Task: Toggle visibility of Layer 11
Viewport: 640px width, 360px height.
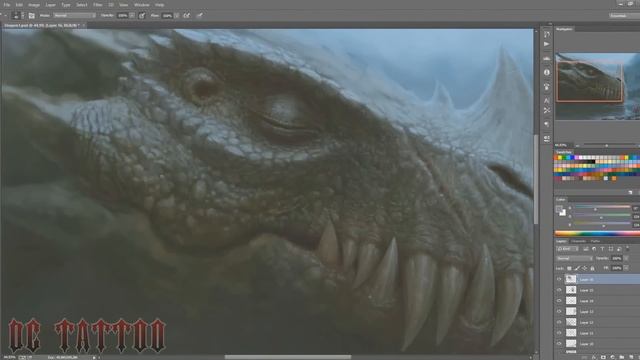Action: (x=559, y=333)
